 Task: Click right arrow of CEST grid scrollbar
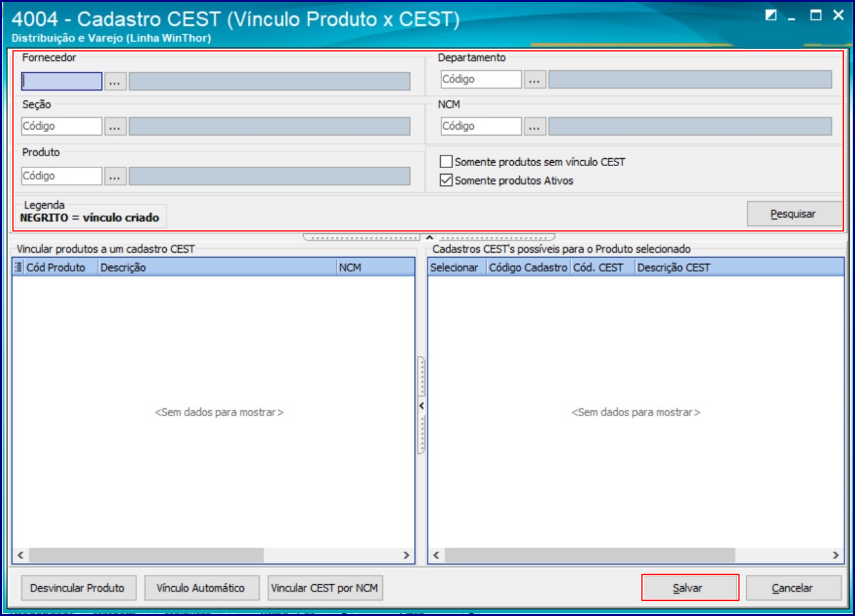click(x=837, y=555)
